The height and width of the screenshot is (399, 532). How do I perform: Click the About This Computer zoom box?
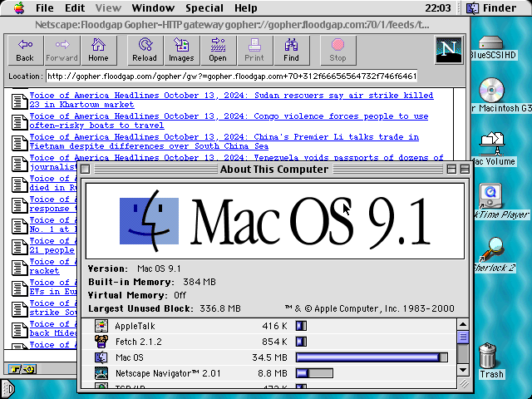point(451,169)
